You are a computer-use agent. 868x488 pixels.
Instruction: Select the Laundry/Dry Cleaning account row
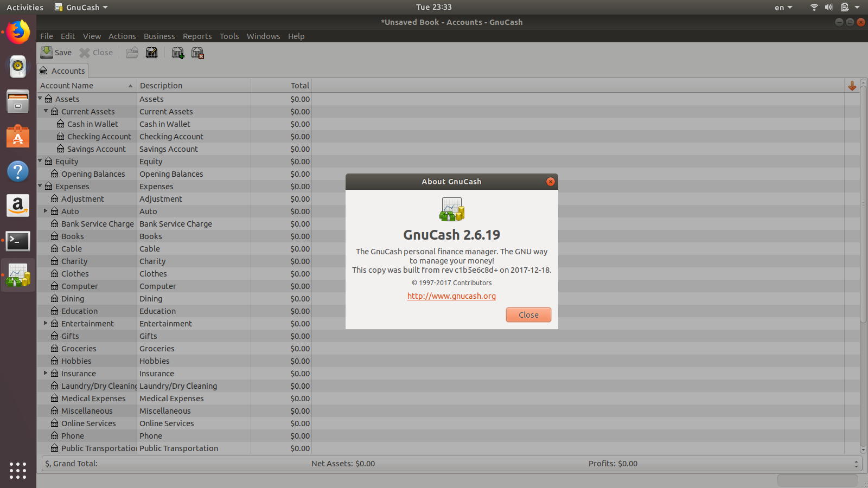[x=99, y=386]
